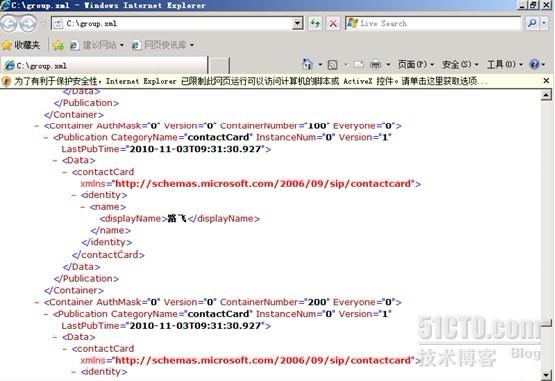Collapse the Container node with ContainerNumber 200
Viewport: 555px width, 381px height.
[x=37, y=302]
